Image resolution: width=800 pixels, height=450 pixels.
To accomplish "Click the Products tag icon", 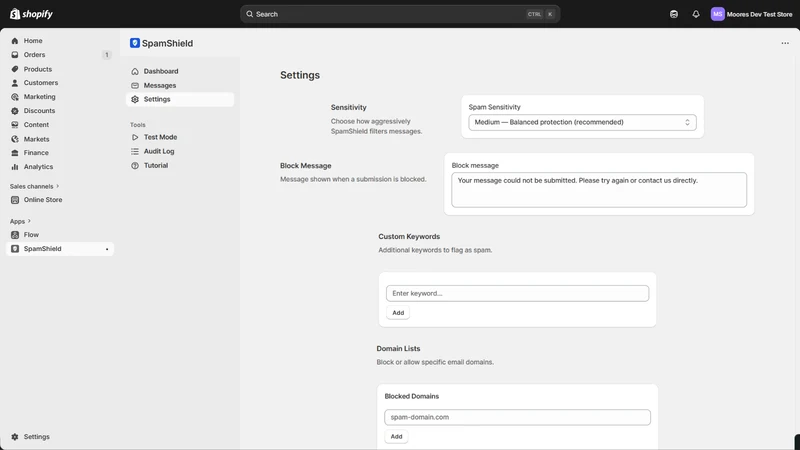I will (x=15, y=69).
